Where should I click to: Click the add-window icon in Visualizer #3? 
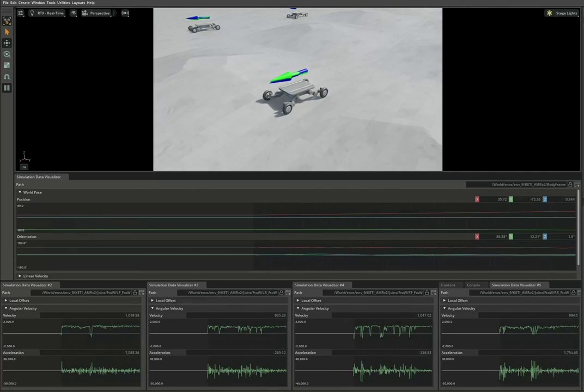coord(288,292)
